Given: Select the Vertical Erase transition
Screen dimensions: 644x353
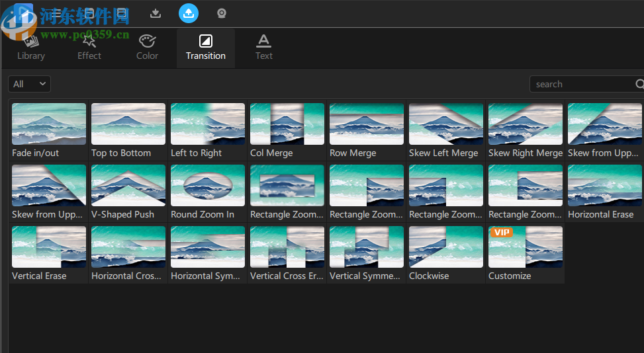Looking at the screenshot, I should click(49, 247).
